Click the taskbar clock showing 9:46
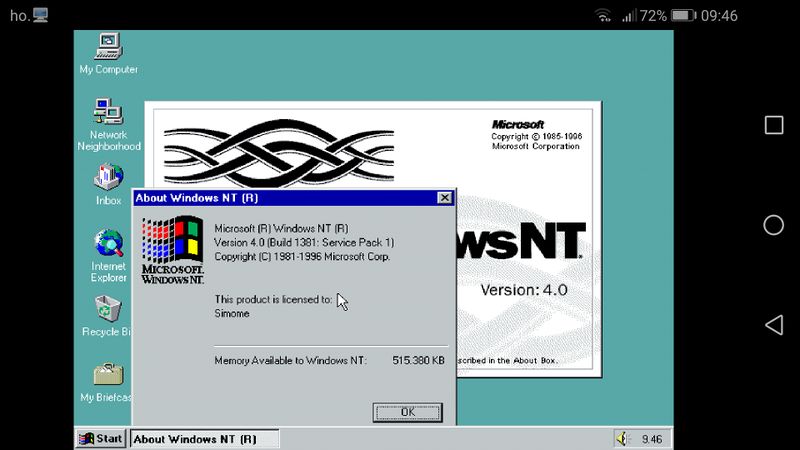 coord(652,439)
